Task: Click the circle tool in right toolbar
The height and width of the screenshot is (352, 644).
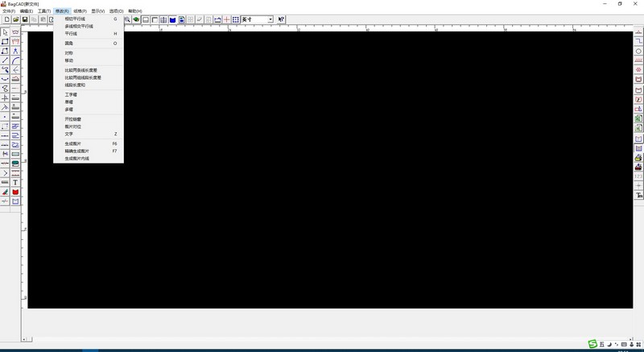Action: [639, 52]
